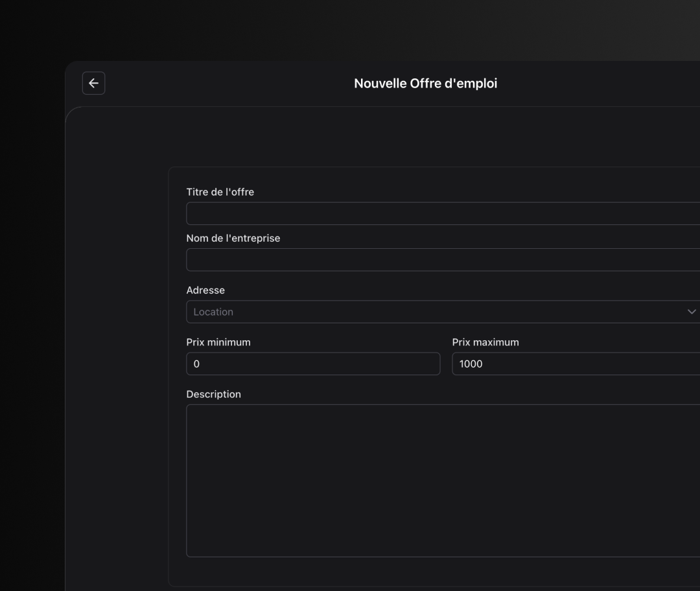This screenshot has width=700, height=591.
Task: Click the "Titre de l'offre" label
Action: point(220,192)
